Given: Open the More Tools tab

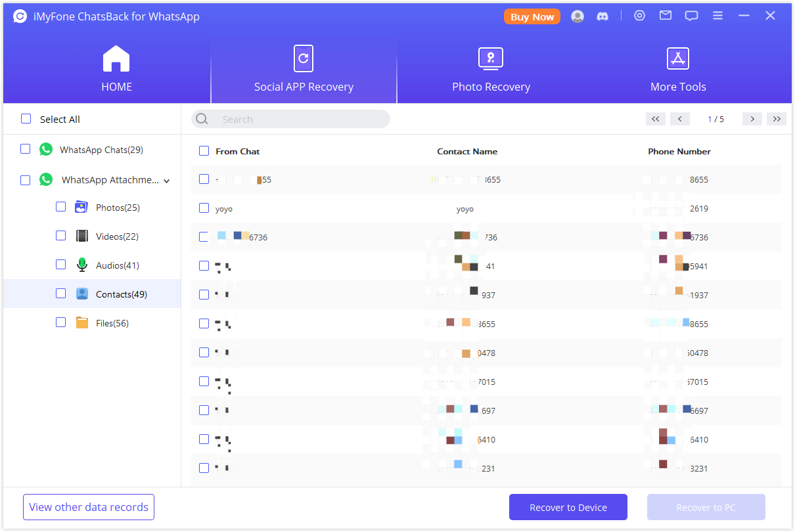Looking at the screenshot, I should pyautogui.click(x=678, y=70).
